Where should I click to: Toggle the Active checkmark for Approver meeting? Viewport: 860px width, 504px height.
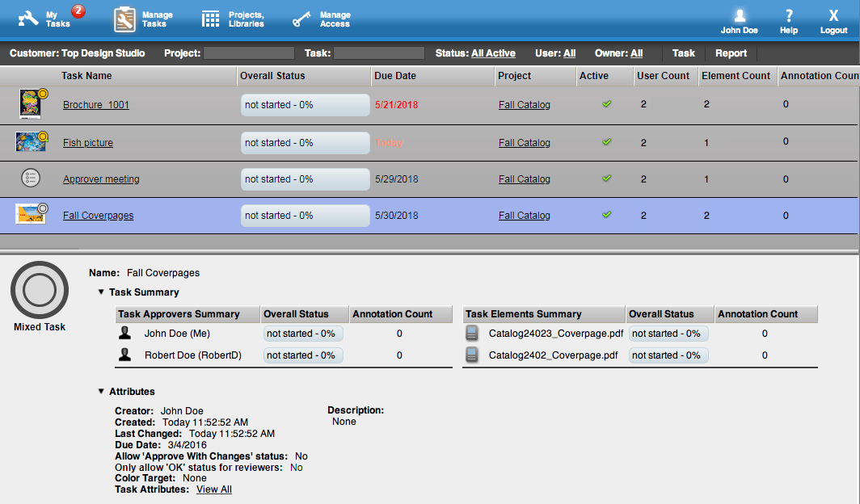click(x=607, y=178)
